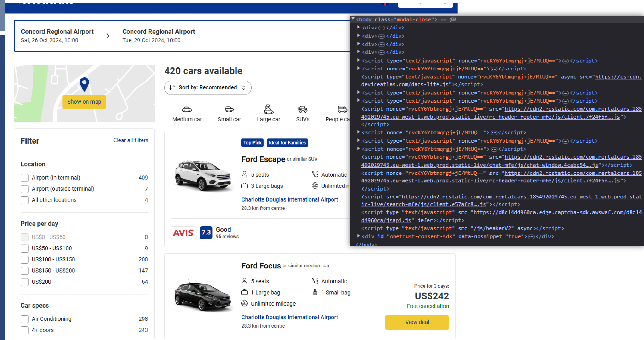Check the Airport (in terminal) filter

point(24,178)
